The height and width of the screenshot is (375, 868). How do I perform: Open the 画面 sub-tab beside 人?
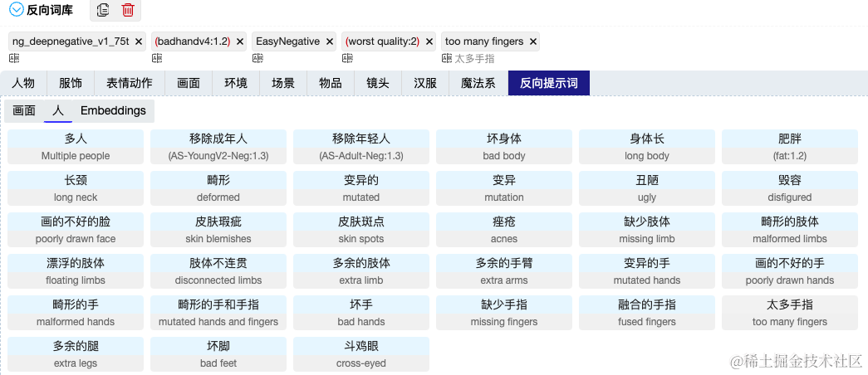[24, 110]
